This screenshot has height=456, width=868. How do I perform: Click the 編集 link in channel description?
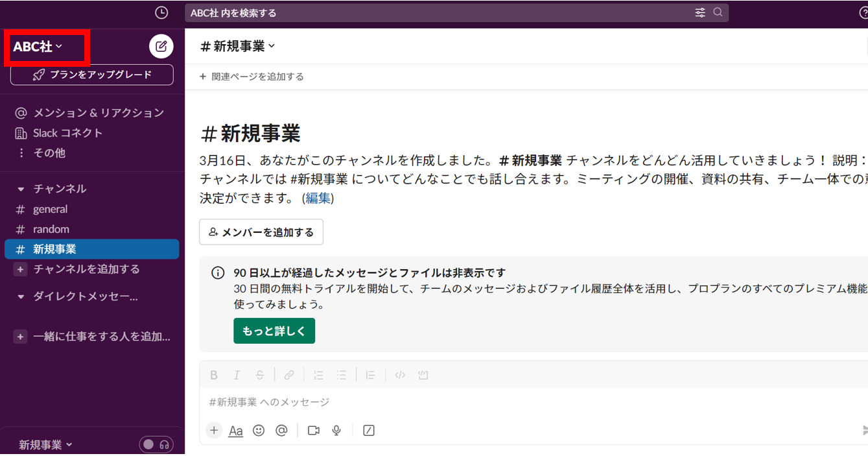pyautogui.click(x=317, y=198)
